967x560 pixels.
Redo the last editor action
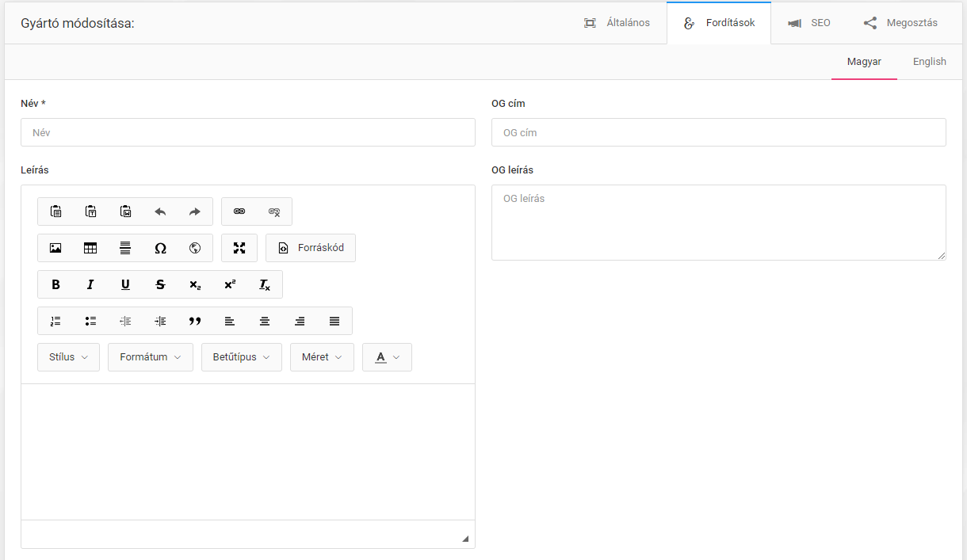click(195, 211)
